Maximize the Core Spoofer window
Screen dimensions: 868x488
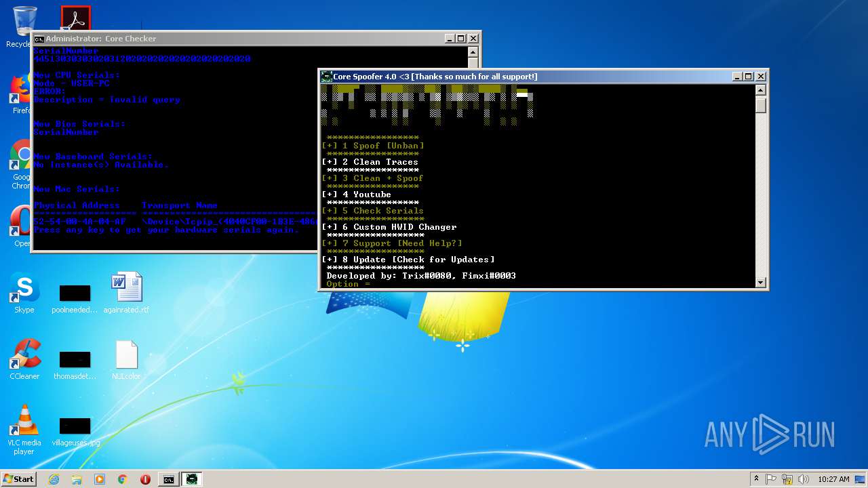[x=749, y=77]
